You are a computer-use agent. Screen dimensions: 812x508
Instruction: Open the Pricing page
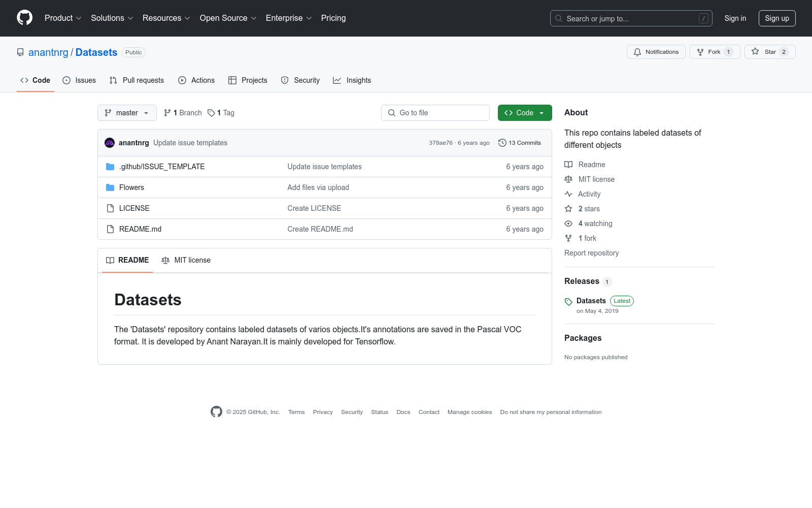tap(333, 18)
